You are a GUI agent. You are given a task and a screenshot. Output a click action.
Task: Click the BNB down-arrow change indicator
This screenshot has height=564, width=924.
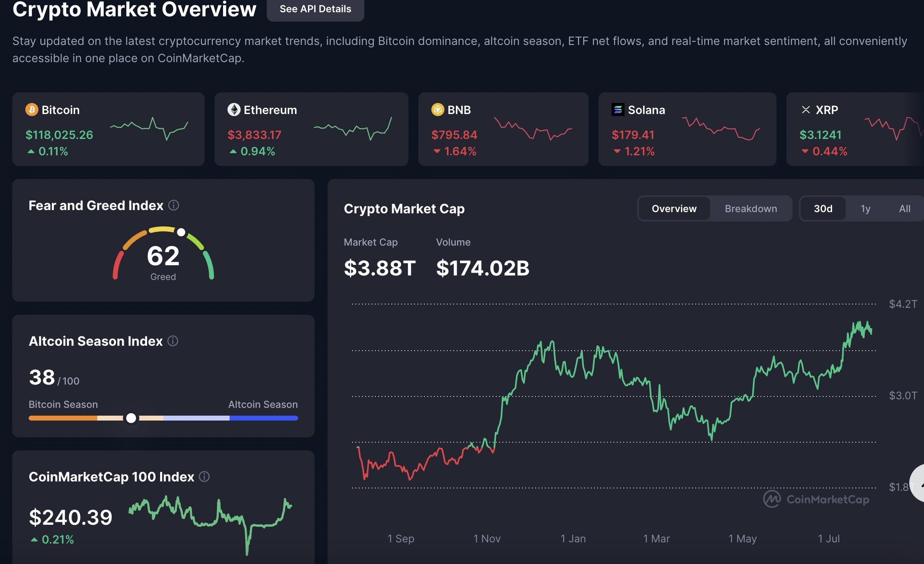pyautogui.click(x=437, y=151)
